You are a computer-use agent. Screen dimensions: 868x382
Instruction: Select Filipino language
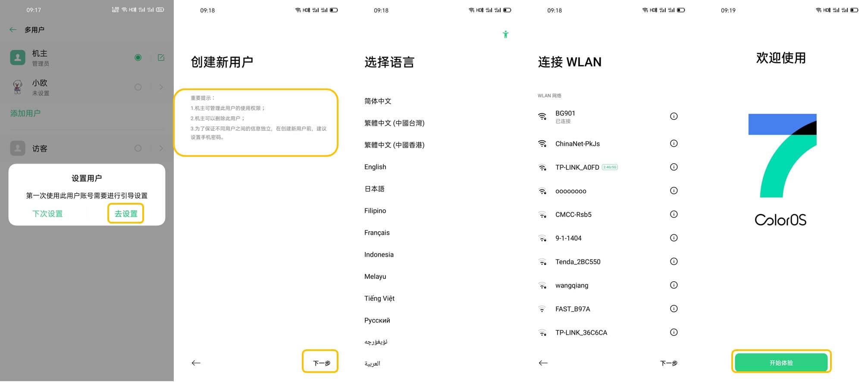coord(375,211)
